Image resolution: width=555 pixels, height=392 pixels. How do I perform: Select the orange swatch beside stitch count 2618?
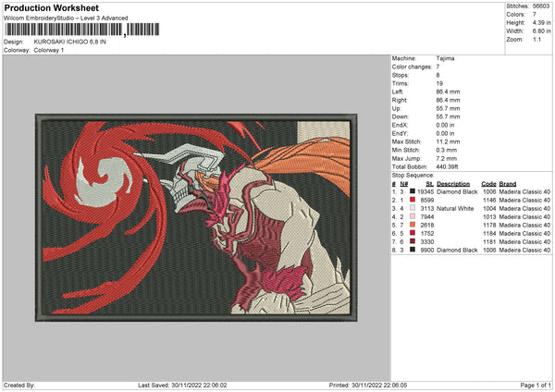pyautogui.click(x=413, y=225)
